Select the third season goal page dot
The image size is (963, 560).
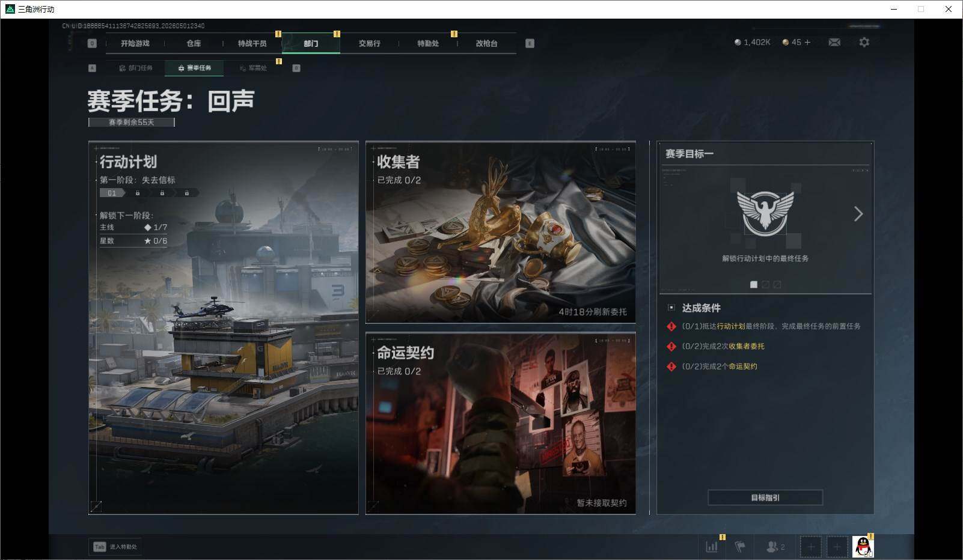(x=777, y=285)
